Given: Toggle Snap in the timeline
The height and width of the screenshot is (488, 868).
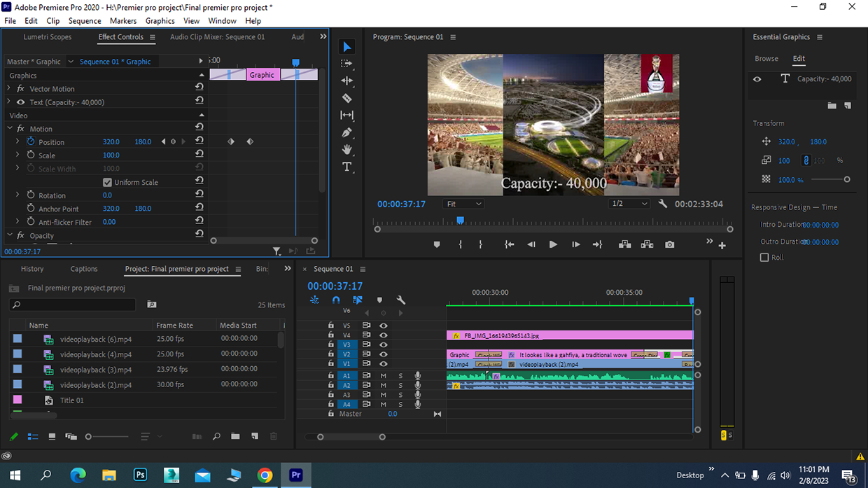Looking at the screenshot, I should 336,300.
